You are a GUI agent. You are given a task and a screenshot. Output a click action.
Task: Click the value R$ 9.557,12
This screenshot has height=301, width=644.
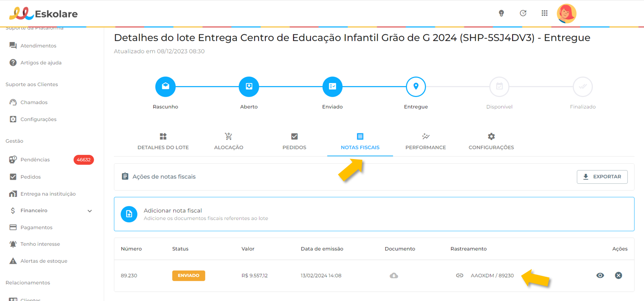254,276
